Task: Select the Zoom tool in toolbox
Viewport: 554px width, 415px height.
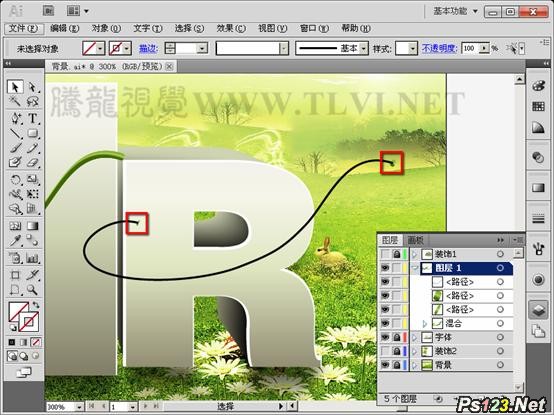Action: [33, 290]
